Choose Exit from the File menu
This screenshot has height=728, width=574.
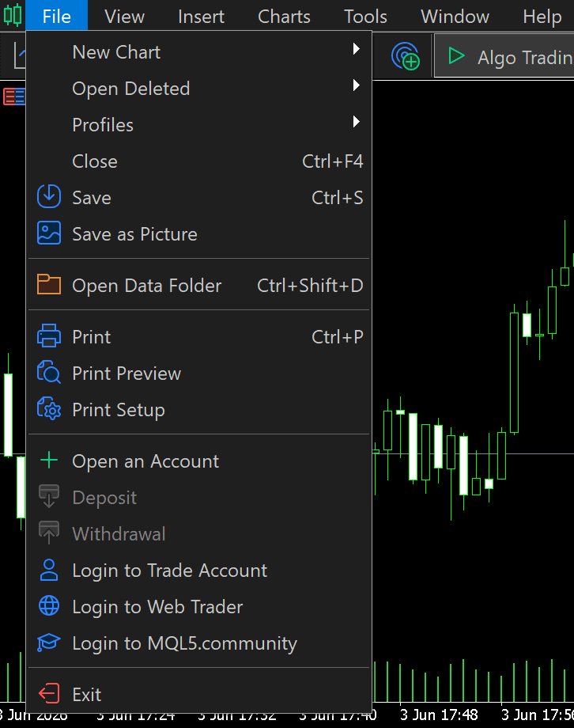(x=199, y=695)
